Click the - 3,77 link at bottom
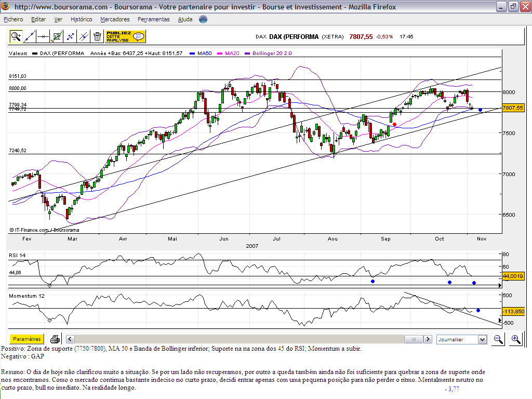Image resolution: width=532 pixels, height=399 pixels. pyautogui.click(x=452, y=389)
